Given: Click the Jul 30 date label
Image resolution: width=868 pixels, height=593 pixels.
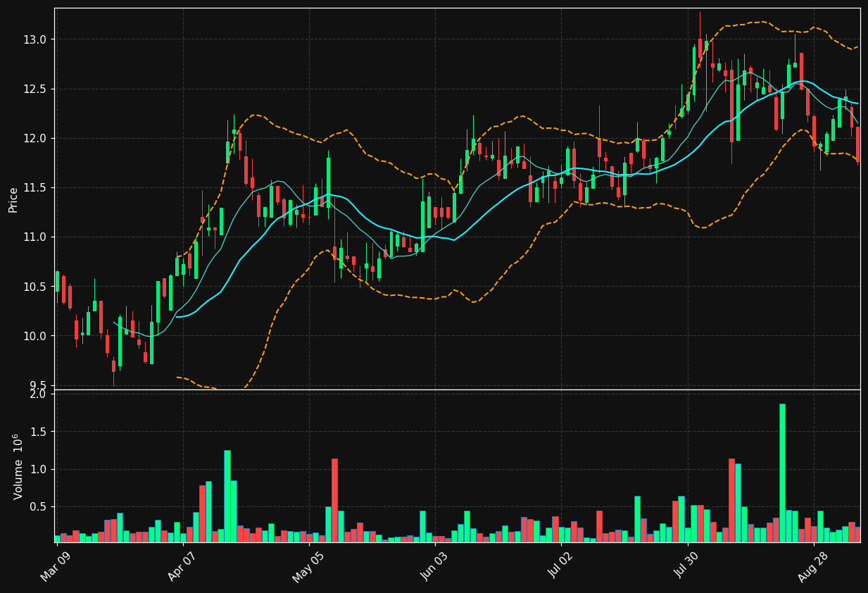Looking at the screenshot, I should [x=686, y=566].
